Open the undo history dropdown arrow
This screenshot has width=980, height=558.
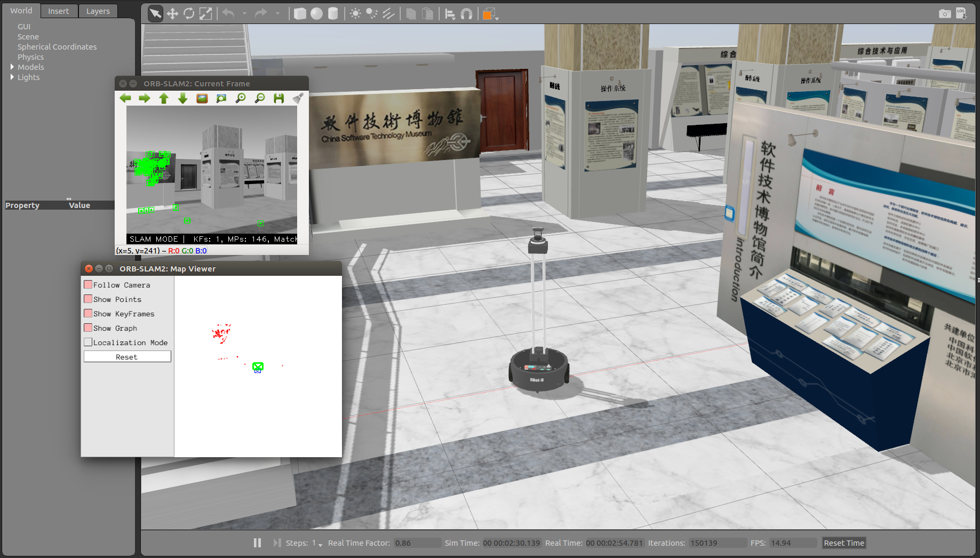(245, 13)
